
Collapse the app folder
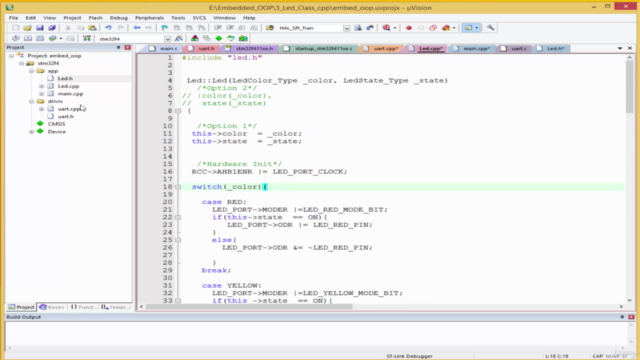(x=31, y=71)
